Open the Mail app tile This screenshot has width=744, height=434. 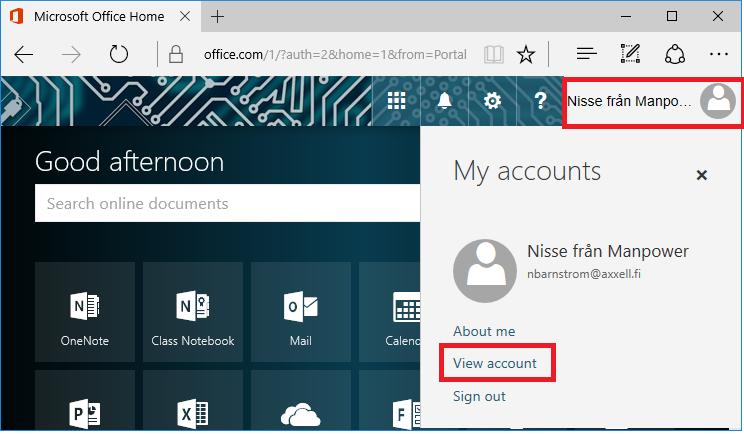[x=301, y=312]
